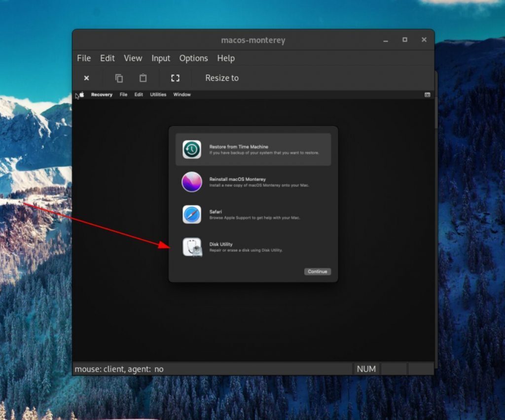Click the X icon in the viewer toolbar
This screenshot has width=505, height=420.
(x=86, y=78)
